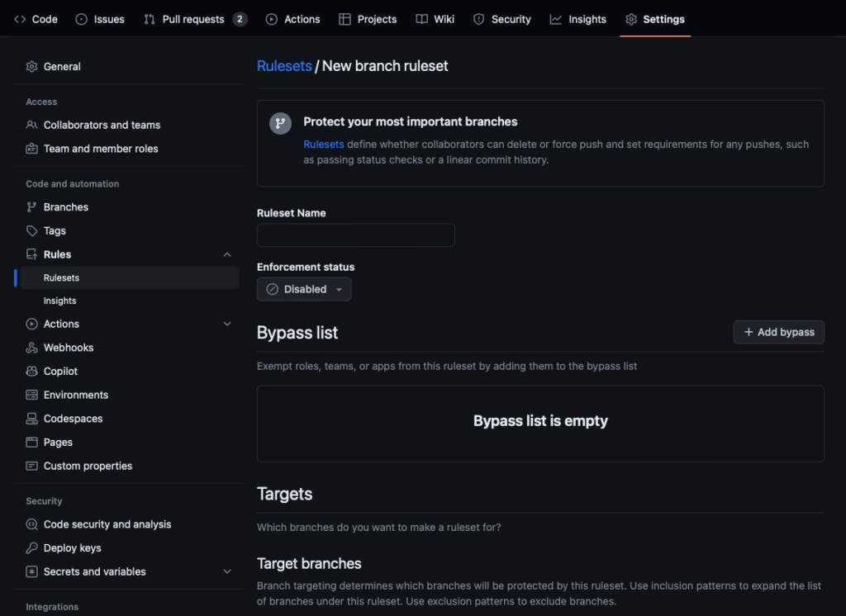Click the Rulesets link in description text

[323, 145]
